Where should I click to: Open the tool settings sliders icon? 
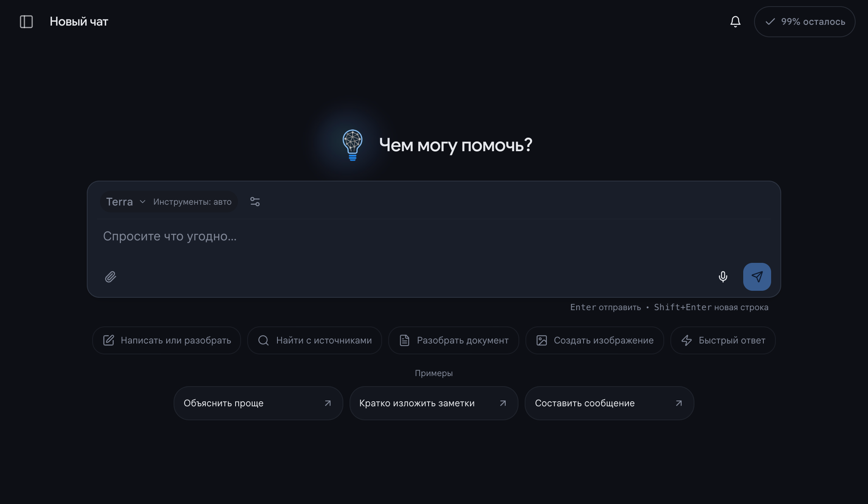click(x=255, y=202)
